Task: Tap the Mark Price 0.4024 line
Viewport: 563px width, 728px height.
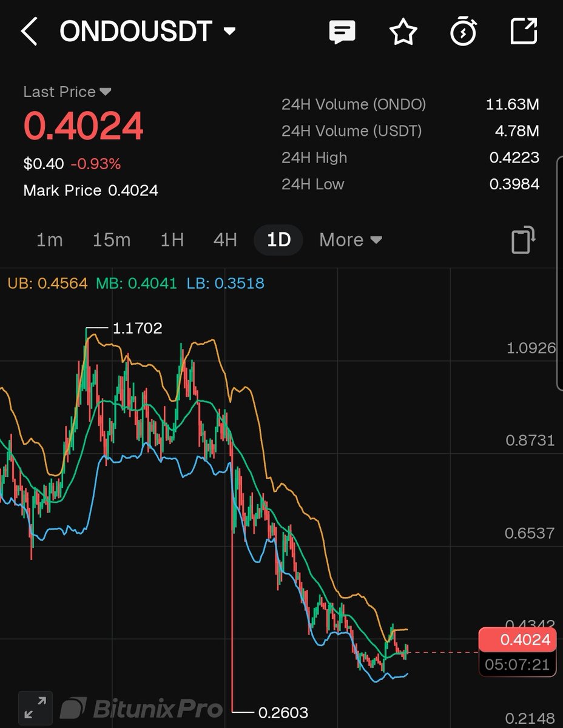Action: pyautogui.click(x=90, y=190)
